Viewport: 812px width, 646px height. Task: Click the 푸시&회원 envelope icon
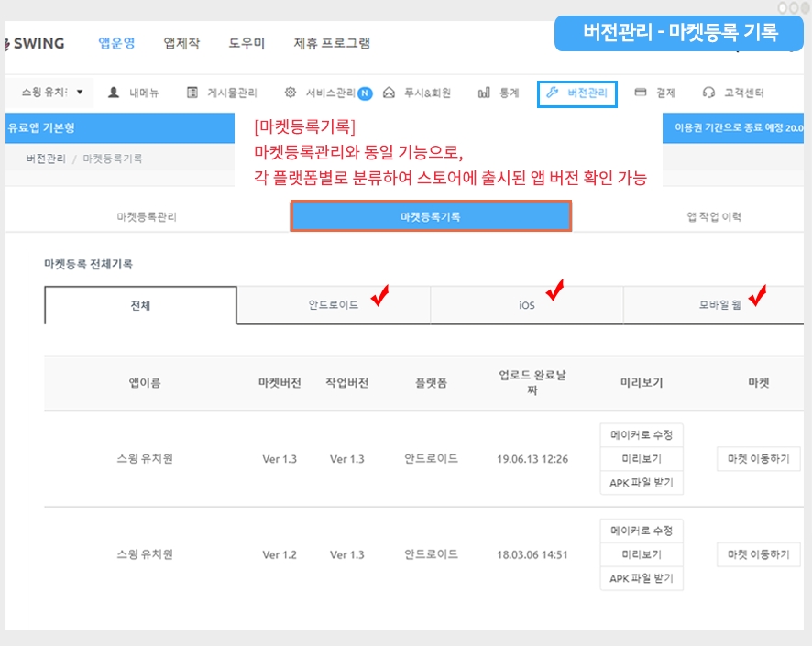point(389,93)
